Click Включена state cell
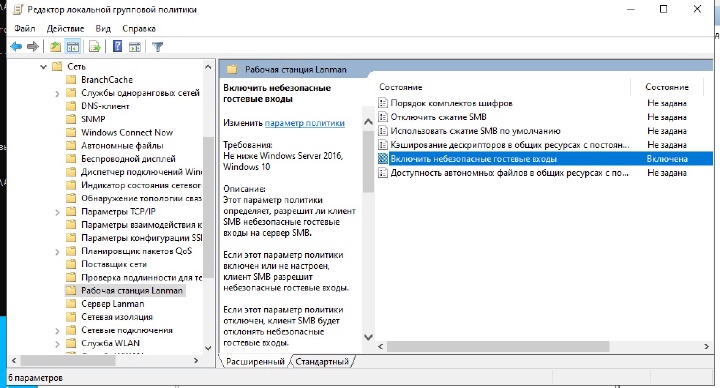The width and height of the screenshot is (720, 388). [x=667, y=159]
